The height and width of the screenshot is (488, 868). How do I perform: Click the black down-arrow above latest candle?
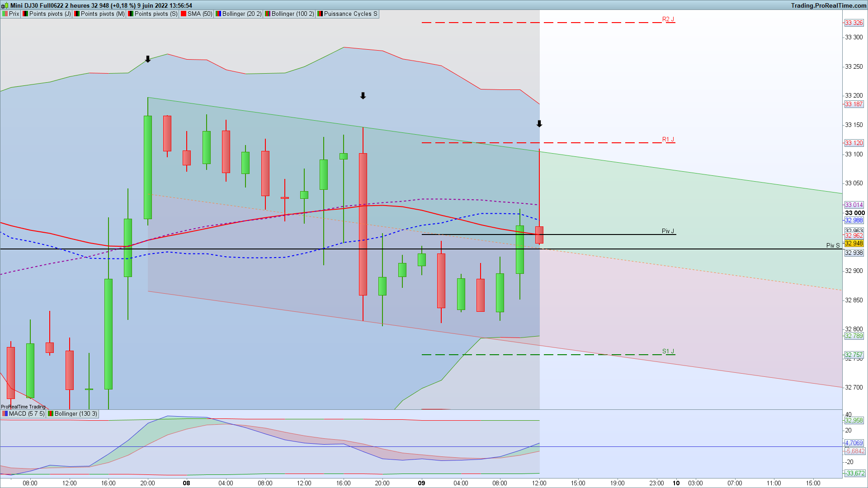coord(539,124)
